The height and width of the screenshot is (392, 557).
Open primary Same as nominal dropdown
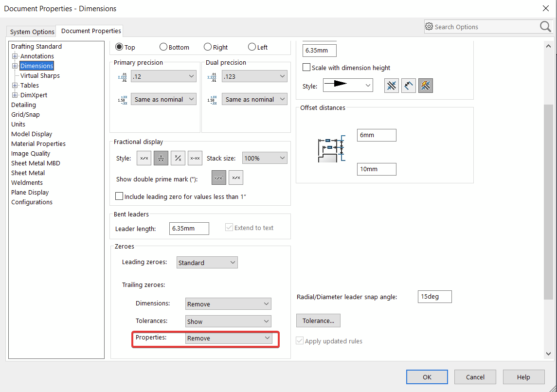(164, 99)
